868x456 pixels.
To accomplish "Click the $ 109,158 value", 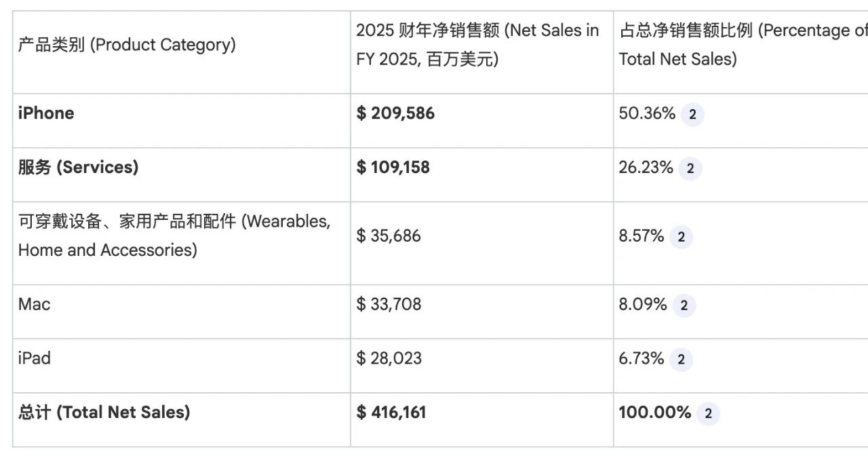I will [393, 168].
